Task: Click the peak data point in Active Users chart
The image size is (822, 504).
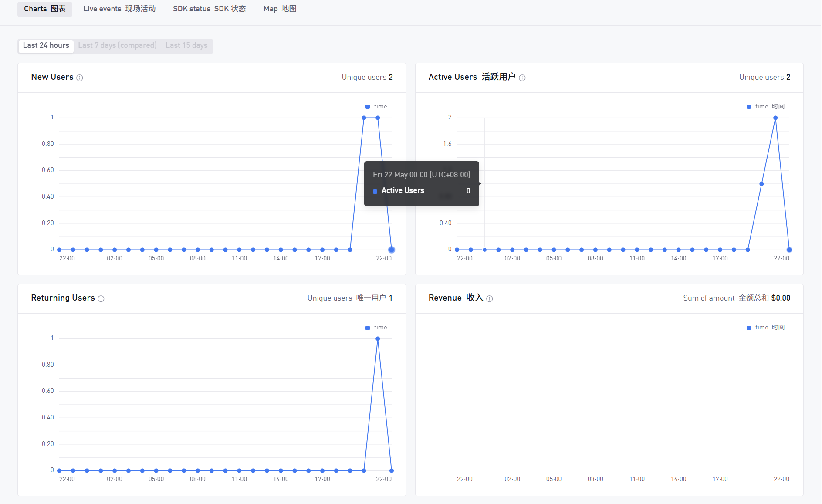Action: pyautogui.click(x=775, y=118)
